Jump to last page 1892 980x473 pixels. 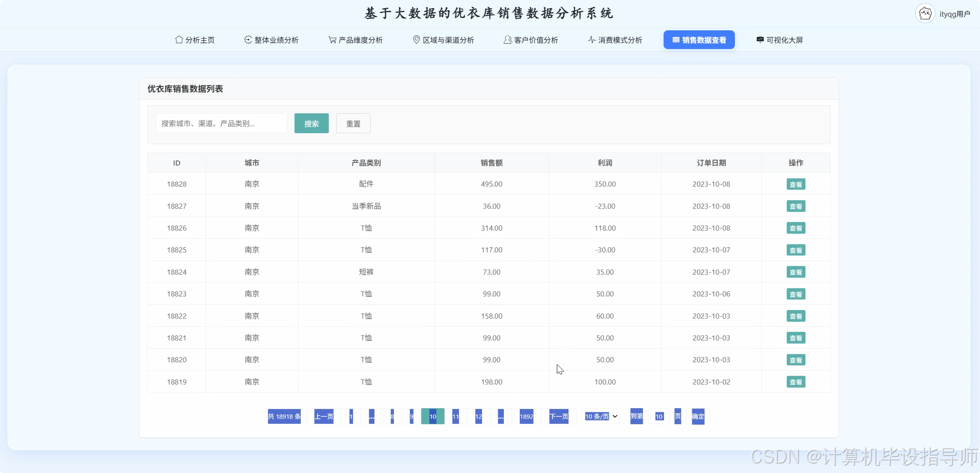click(x=526, y=417)
